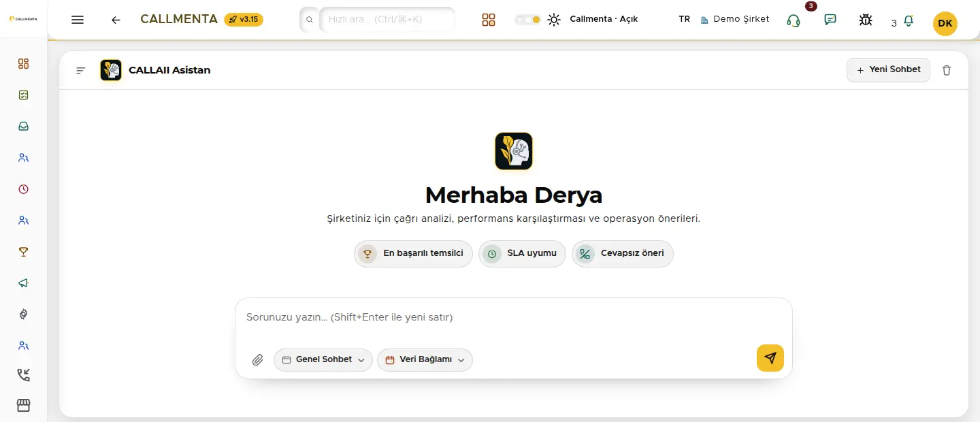
Task: Click into the Sorunuzu yazın message box
Action: click(514, 318)
